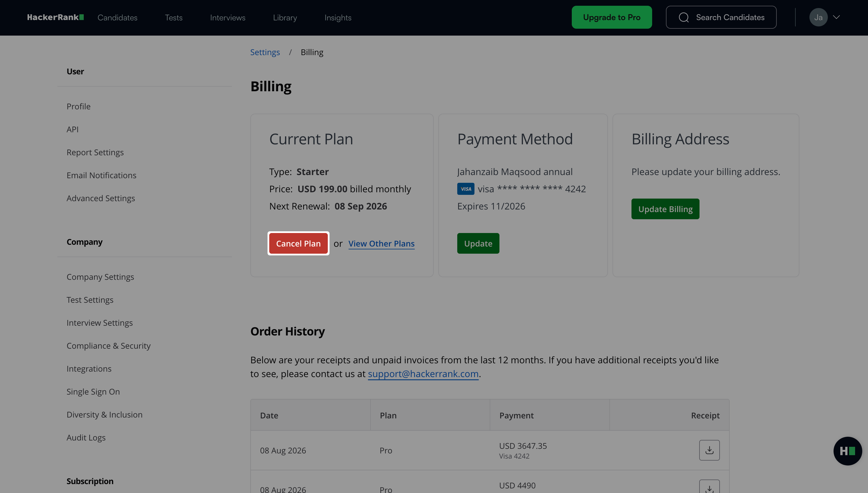Click the Order History heading
This screenshot has width=868, height=493.
point(288,331)
